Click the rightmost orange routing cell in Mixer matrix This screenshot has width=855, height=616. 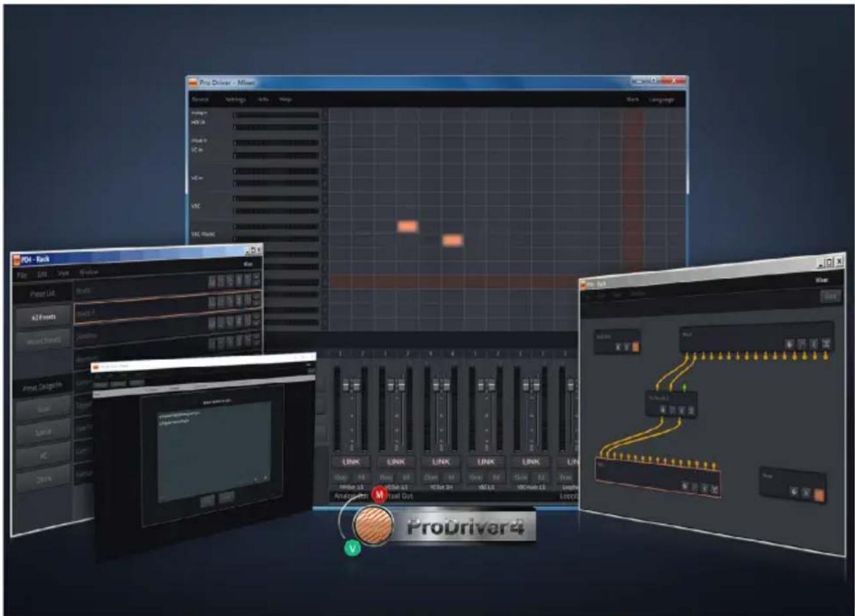coord(453,240)
